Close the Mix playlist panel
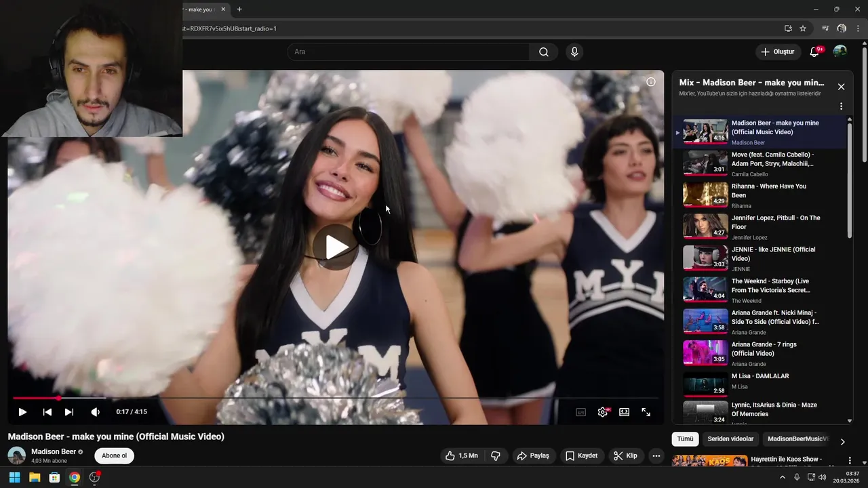The image size is (868, 488). (x=841, y=87)
